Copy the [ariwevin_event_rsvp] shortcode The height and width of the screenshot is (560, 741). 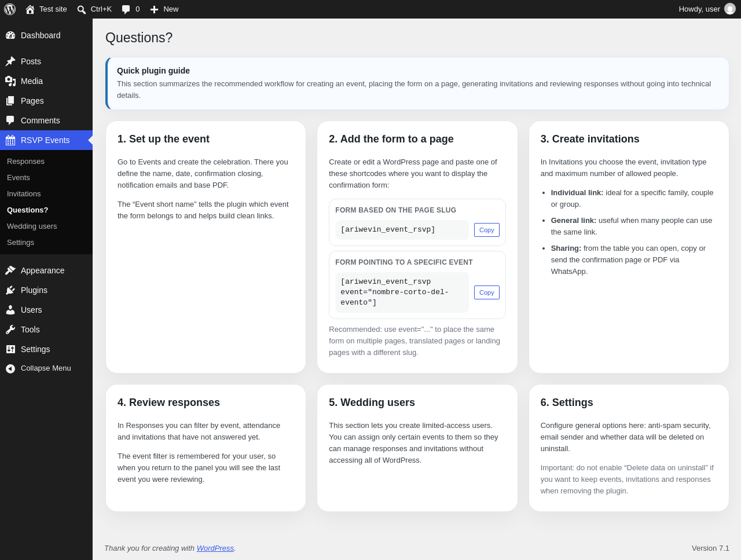click(487, 230)
